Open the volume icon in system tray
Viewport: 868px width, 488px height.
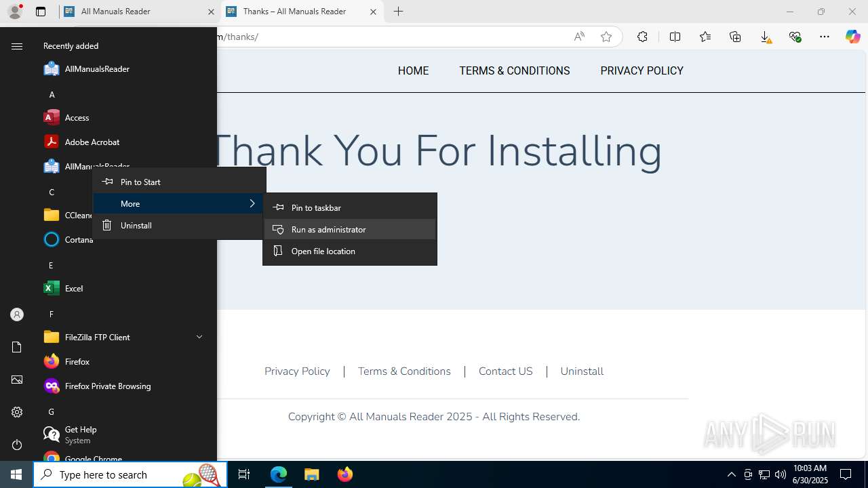[x=781, y=474]
